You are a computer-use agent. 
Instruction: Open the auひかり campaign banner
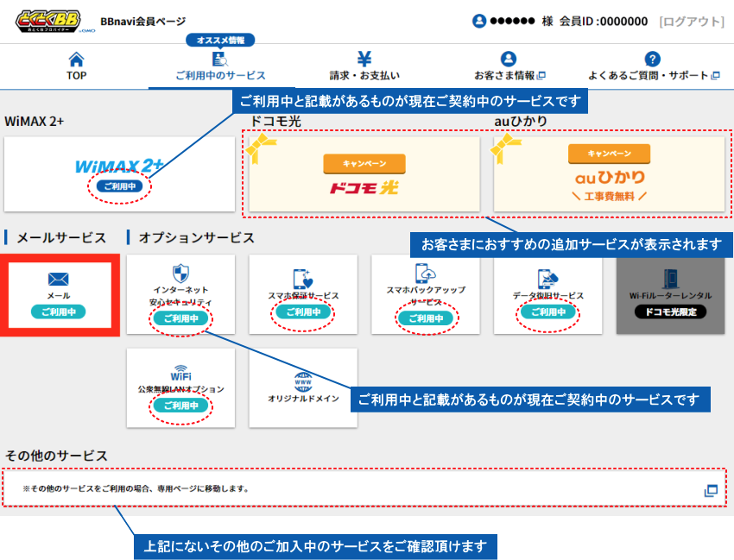tap(609, 174)
